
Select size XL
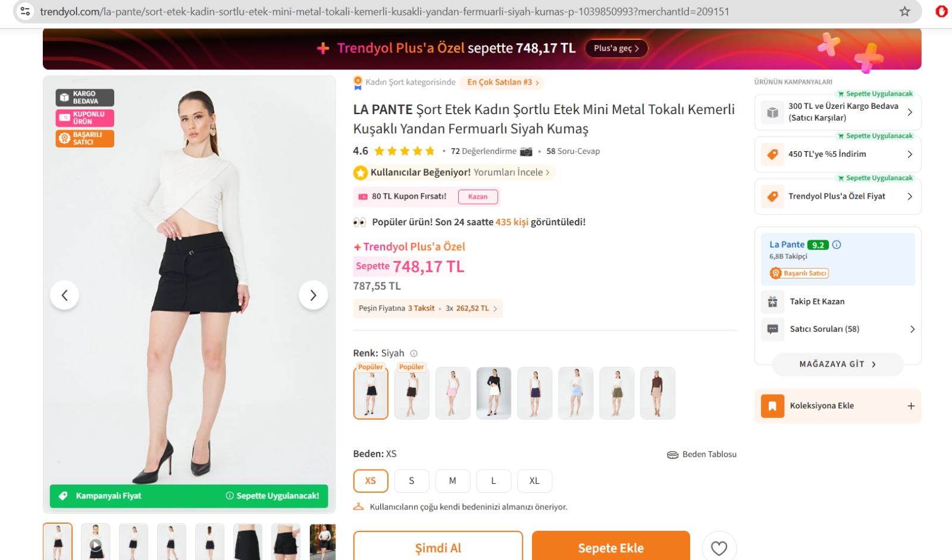click(x=535, y=481)
